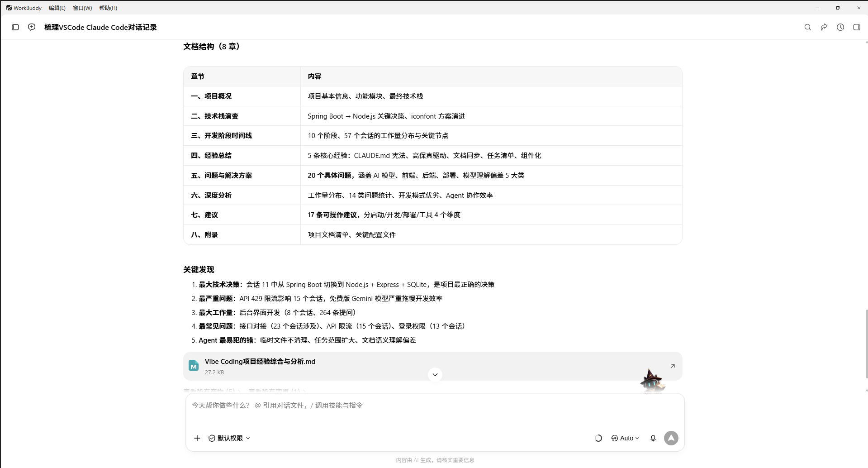Toggle the left sidebar panel
Image resolution: width=868 pixels, height=468 pixels.
click(15, 27)
